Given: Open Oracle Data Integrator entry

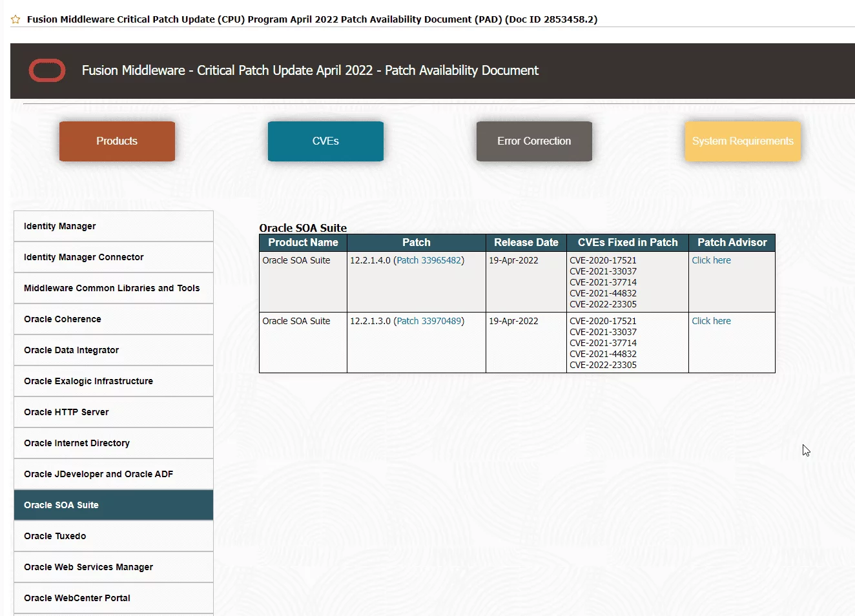Looking at the screenshot, I should pyautogui.click(x=114, y=350).
